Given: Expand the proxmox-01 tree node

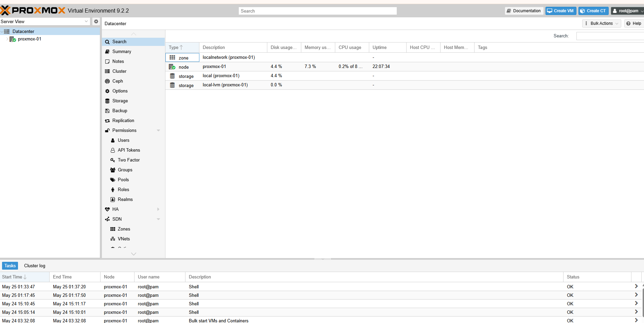Looking at the screenshot, I should coord(7,39).
